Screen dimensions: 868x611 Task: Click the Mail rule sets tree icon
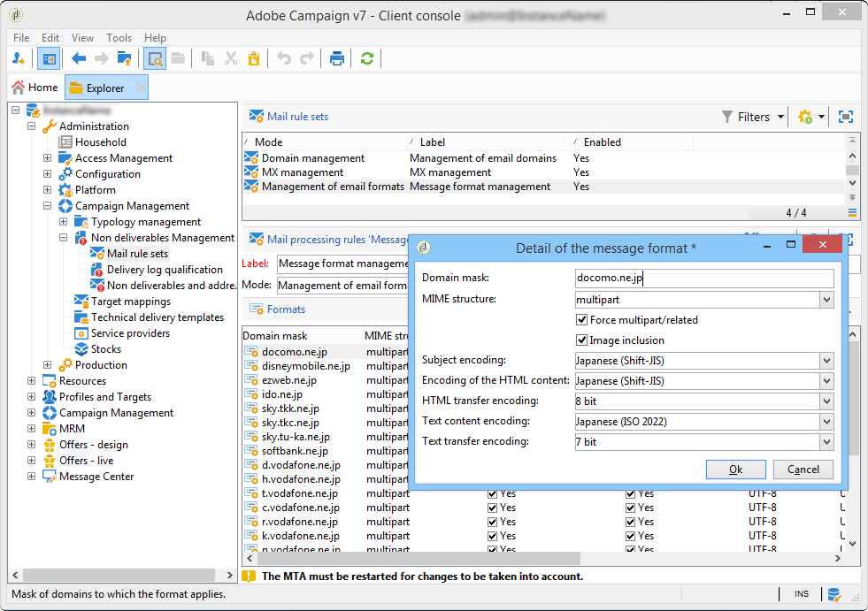[x=97, y=254]
